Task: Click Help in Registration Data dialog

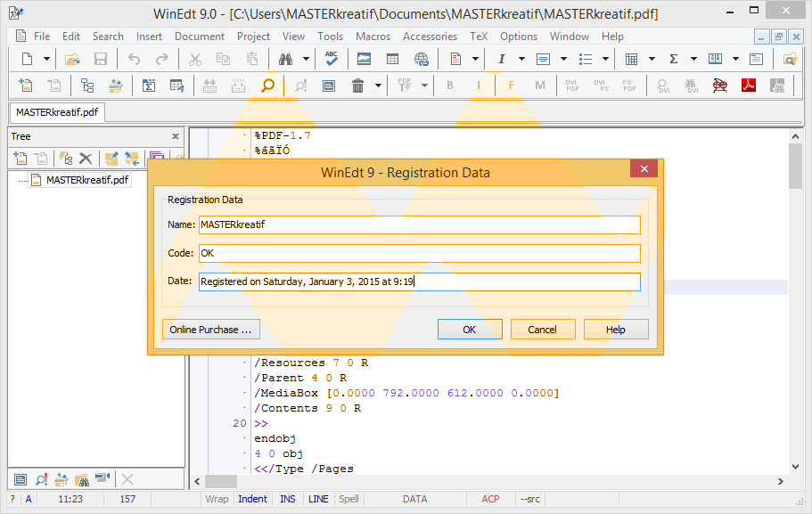Action: [616, 330]
